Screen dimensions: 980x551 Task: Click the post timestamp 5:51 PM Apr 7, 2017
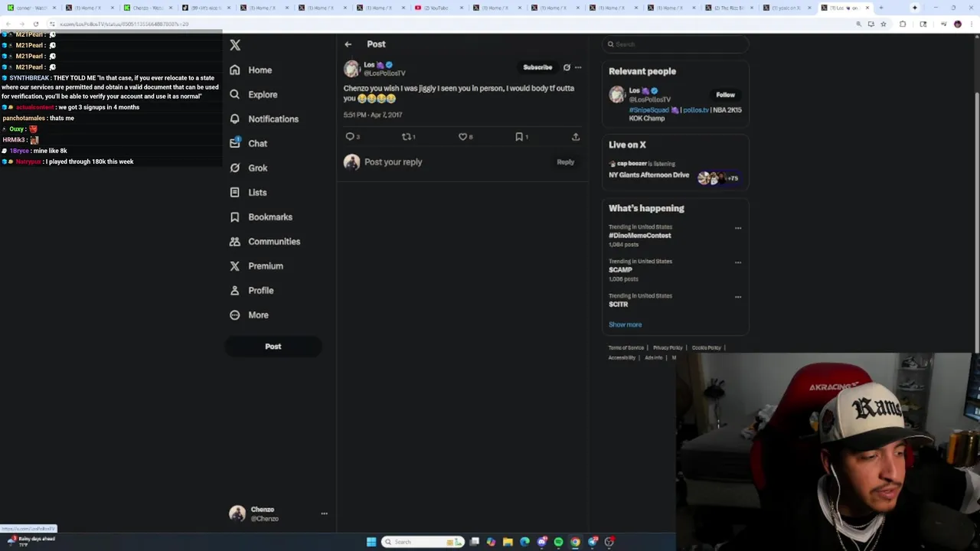pos(373,115)
